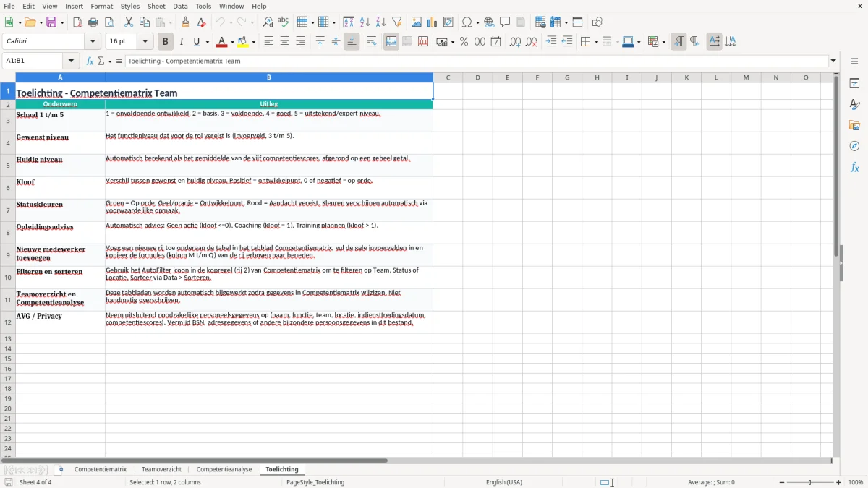
Task: Switch to the Teamoverzicht sheet tab
Action: tap(161, 469)
